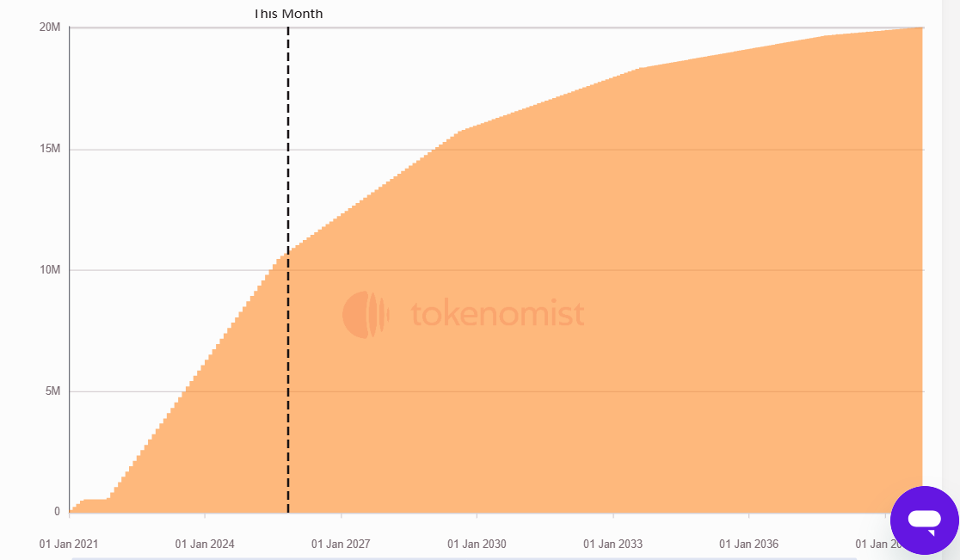Click the 01 Jan 2024 x-axis label

205,545
